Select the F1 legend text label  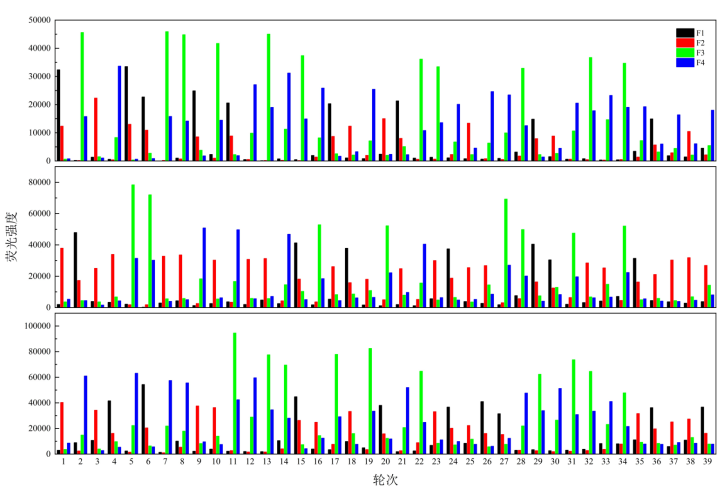(701, 33)
